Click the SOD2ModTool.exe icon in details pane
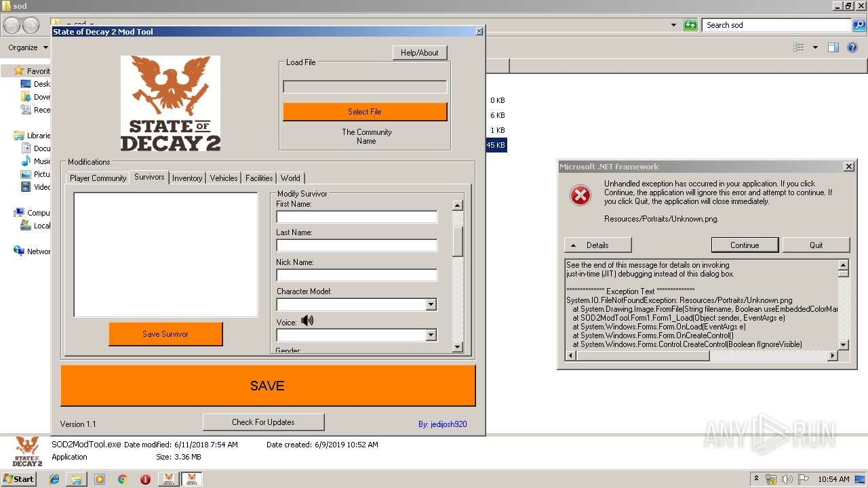 click(28, 451)
